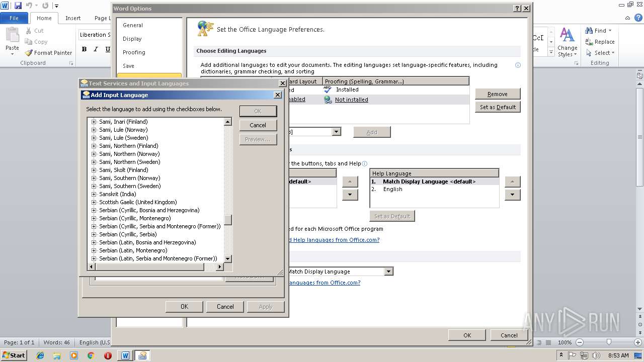The image size is (644, 362).
Task: Click OK in Word Options dialog
Action: pyautogui.click(x=467, y=335)
